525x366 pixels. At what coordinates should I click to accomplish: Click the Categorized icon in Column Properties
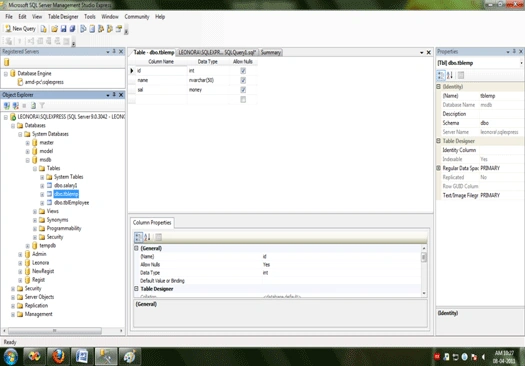point(138,237)
